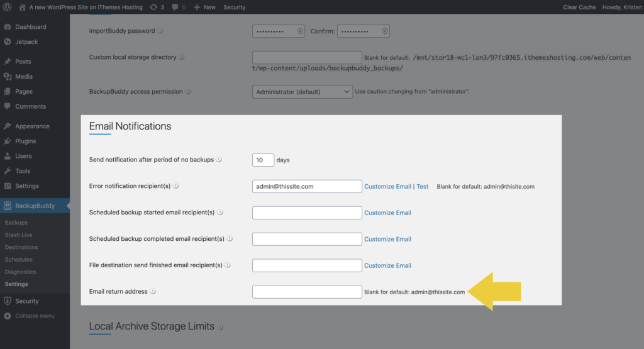Click Scheduled backup completed recipient(s) field
Image resolution: width=644 pixels, height=349 pixels.
307,239
